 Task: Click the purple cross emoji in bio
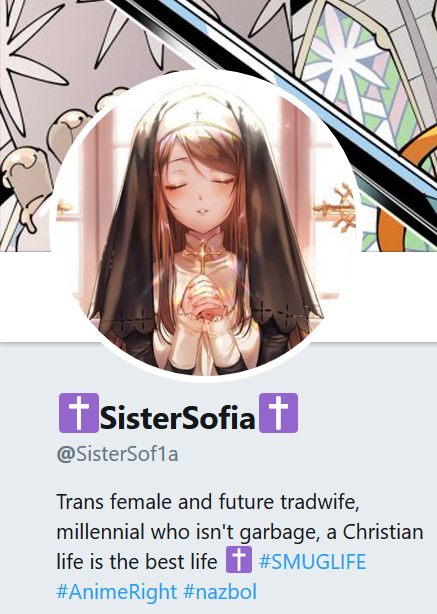point(239,560)
